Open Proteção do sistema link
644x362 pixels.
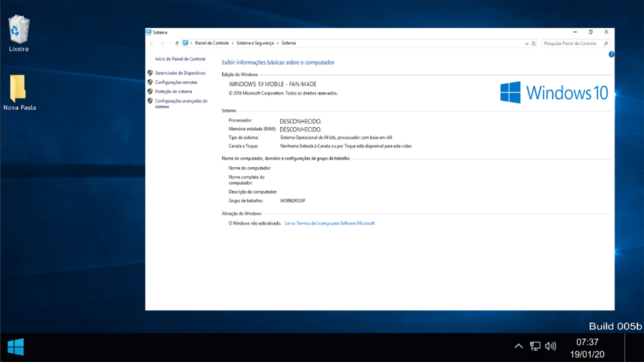pyautogui.click(x=173, y=92)
